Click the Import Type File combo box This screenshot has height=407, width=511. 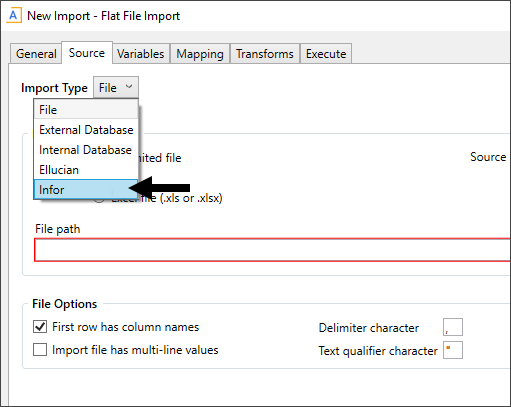coord(116,87)
